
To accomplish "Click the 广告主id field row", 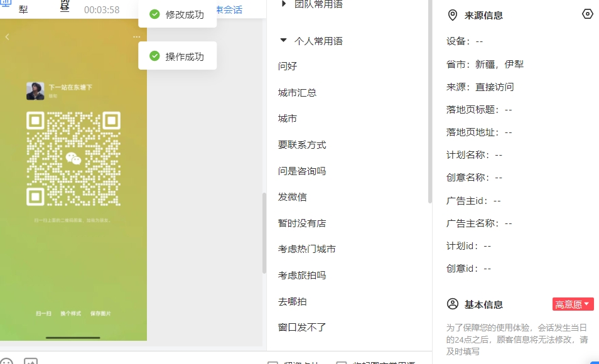I will [x=473, y=201].
